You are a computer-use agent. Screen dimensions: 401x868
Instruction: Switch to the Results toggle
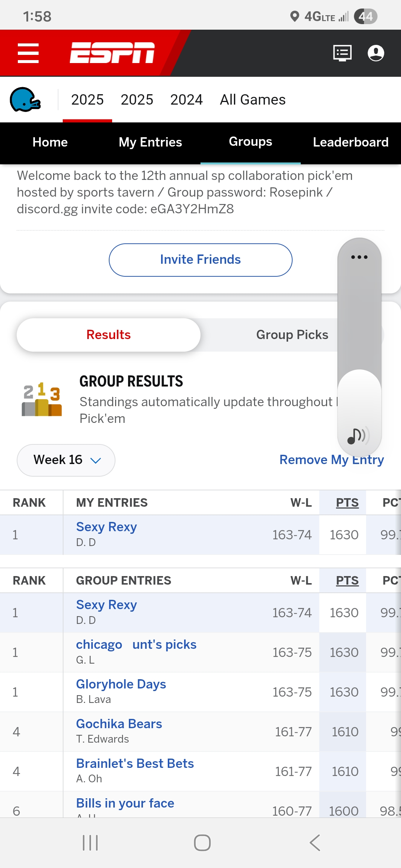point(108,335)
